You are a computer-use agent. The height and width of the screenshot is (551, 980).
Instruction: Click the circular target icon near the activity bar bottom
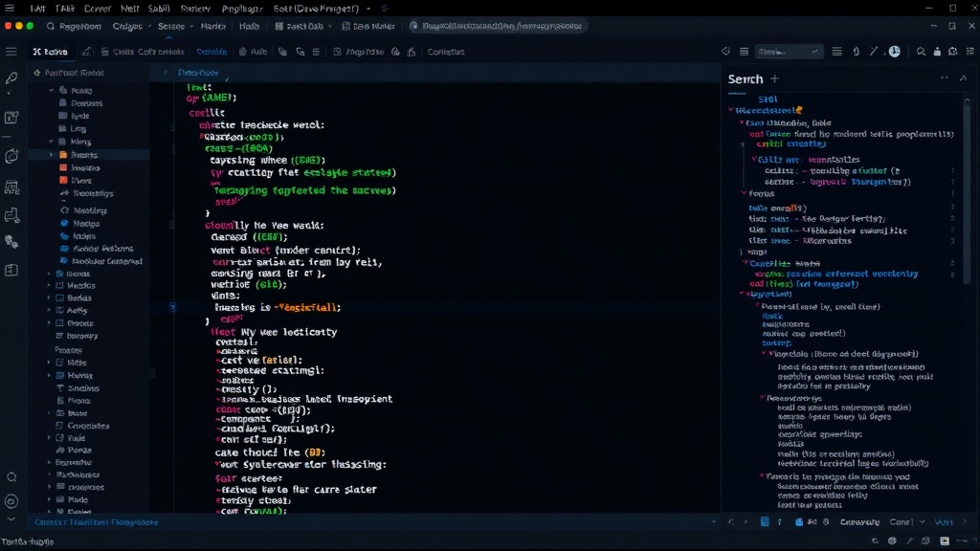(11, 501)
